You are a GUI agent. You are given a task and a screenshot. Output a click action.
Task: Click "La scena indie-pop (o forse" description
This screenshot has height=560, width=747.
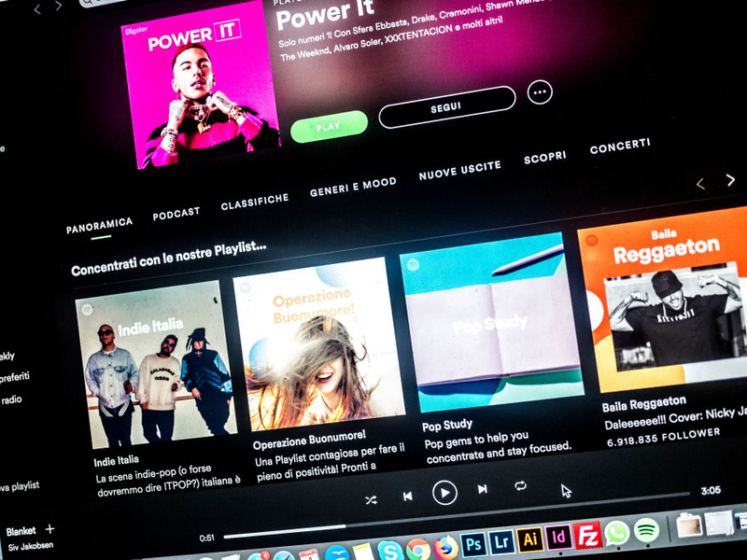(x=153, y=474)
